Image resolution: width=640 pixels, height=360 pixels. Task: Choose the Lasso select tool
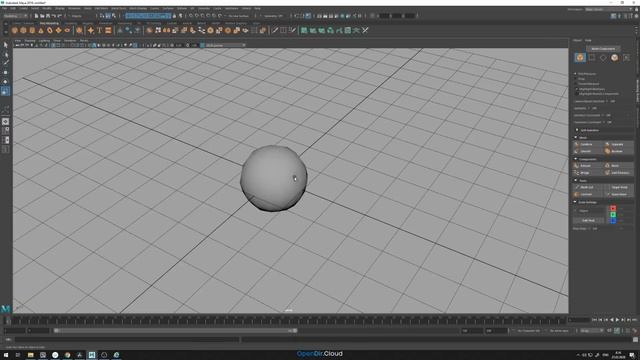click(x=5, y=54)
